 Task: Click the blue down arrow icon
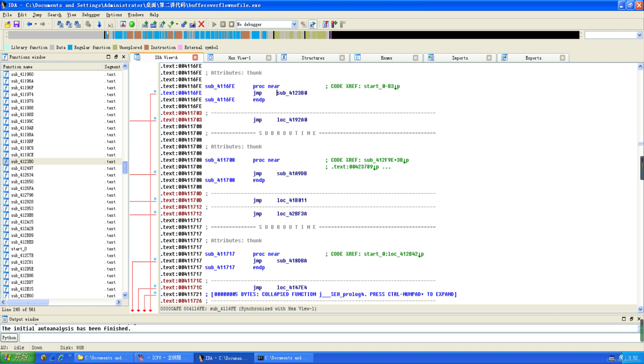[x=99, y=24]
